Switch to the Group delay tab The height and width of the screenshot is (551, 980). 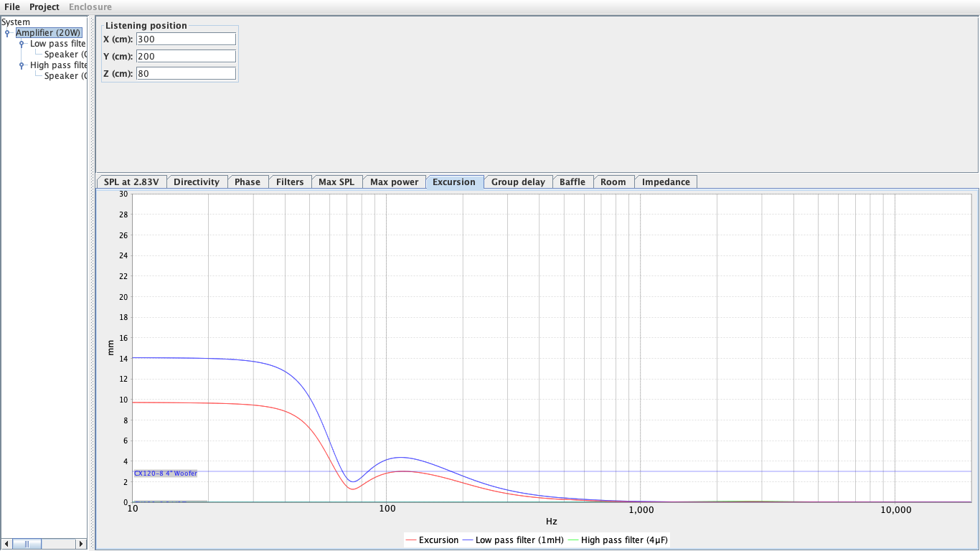[x=518, y=182]
